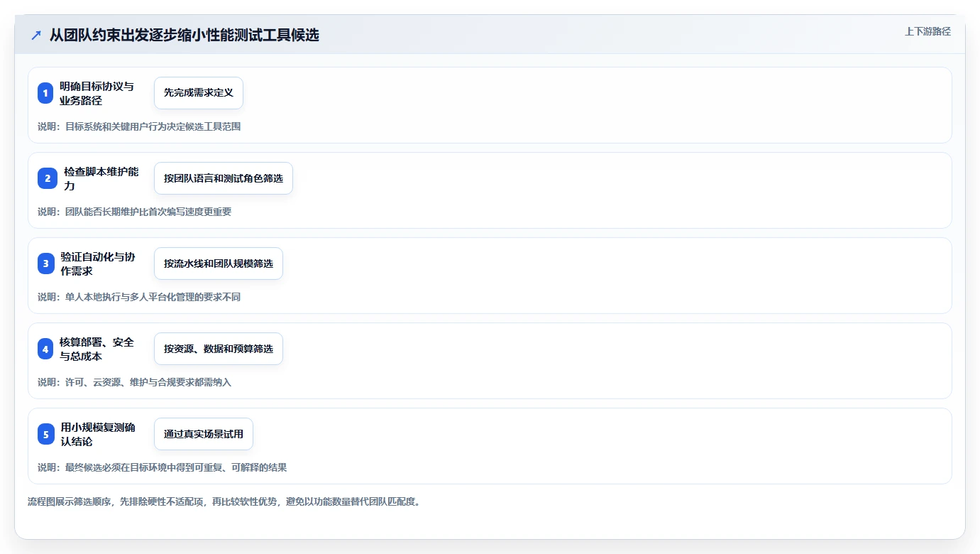Click step heading 核算部署、安全与总成本
Image resolution: width=980 pixels, height=554 pixels.
pos(97,349)
